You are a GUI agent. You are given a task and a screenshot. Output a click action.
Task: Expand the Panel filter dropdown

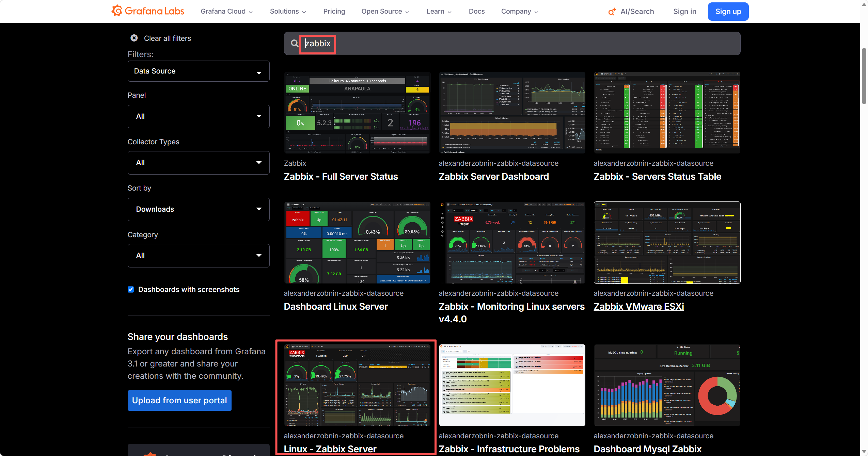click(199, 116)
